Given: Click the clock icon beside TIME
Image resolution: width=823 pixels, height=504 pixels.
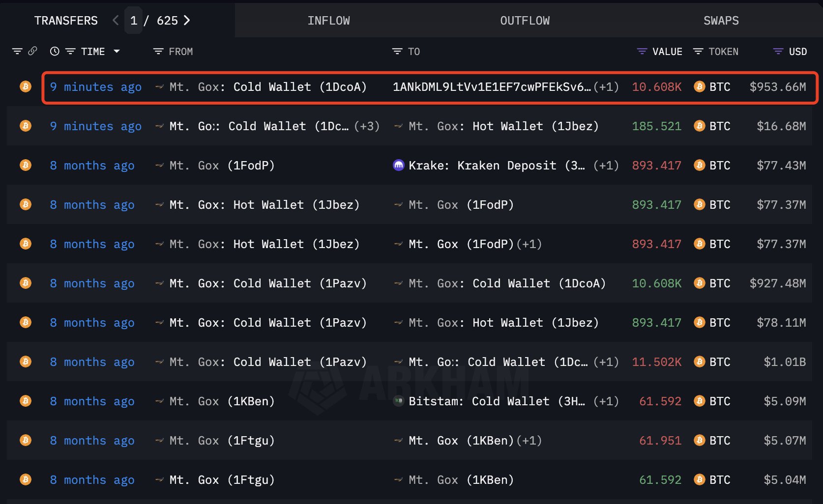Looking at the screenshot, I should point(55,51).
